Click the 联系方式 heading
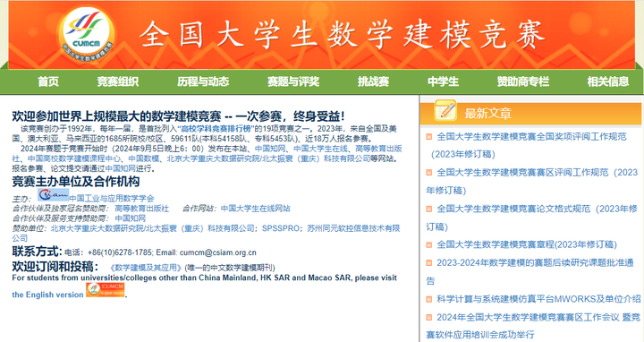The image size is (644, 342). (x=37, y=252)
